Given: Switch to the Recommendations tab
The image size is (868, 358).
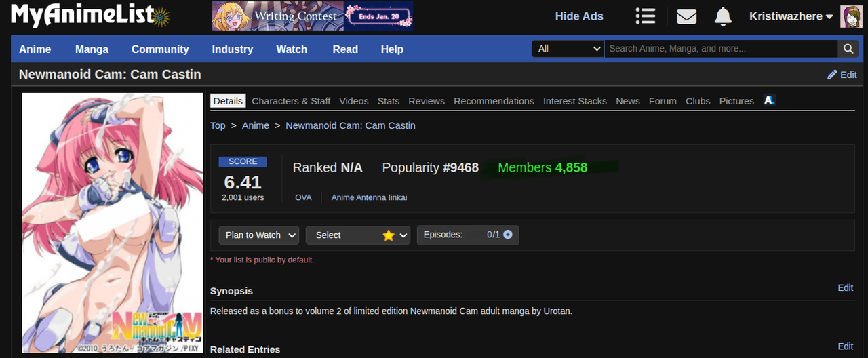Looking at the screenshot, I should 494,101.
